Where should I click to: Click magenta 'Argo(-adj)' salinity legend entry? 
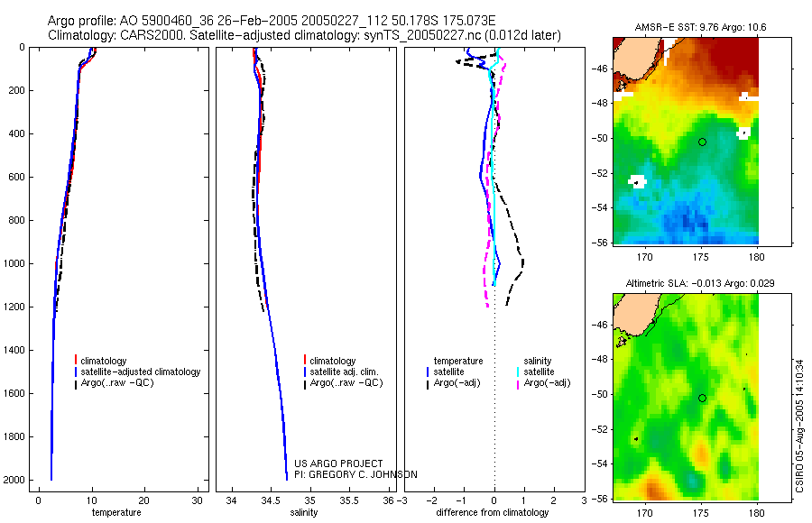[547, 383]
